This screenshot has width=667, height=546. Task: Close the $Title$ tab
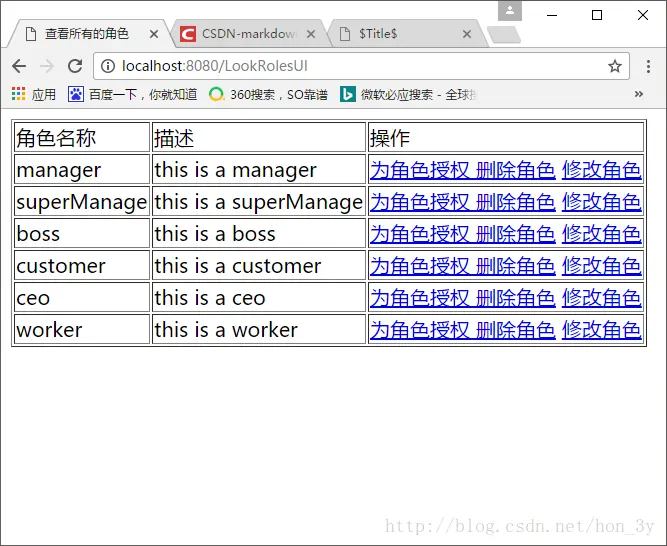coord(467,34)
